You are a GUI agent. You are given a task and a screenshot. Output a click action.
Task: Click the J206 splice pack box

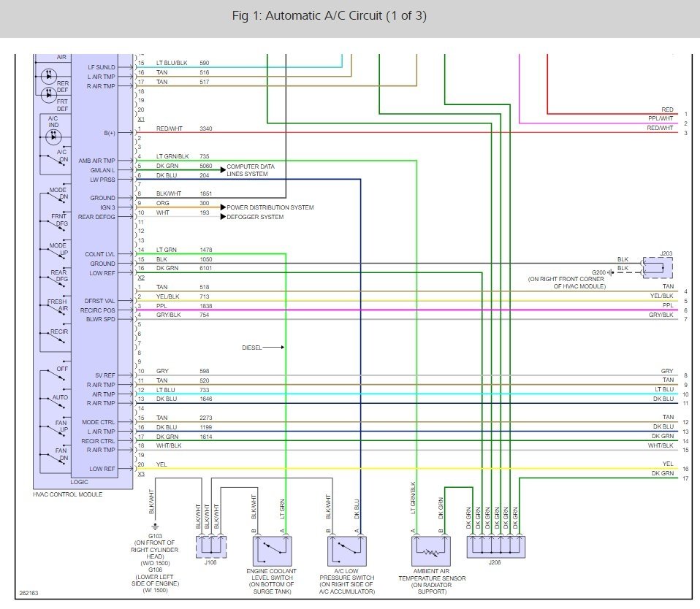(x=496, y=547)
